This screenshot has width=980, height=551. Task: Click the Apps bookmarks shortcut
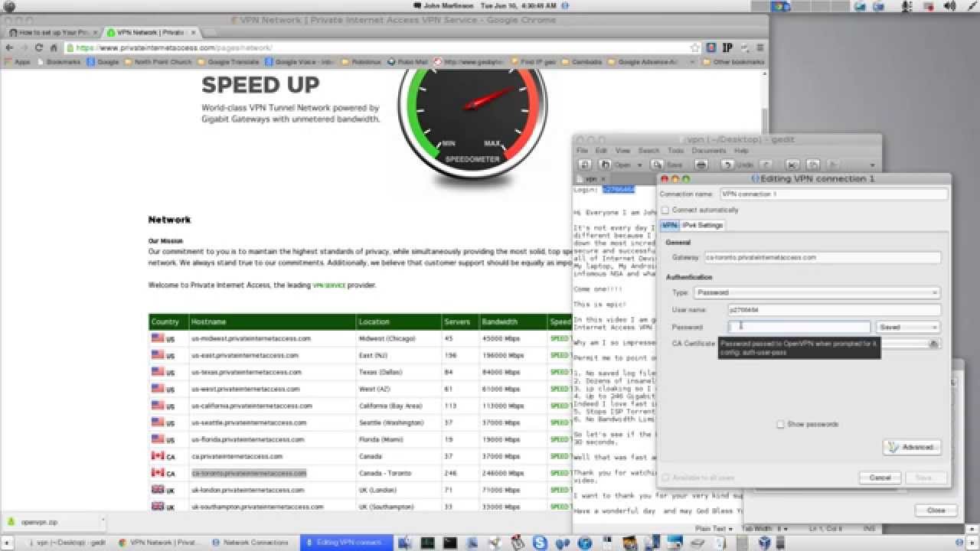tap(18, 62)
